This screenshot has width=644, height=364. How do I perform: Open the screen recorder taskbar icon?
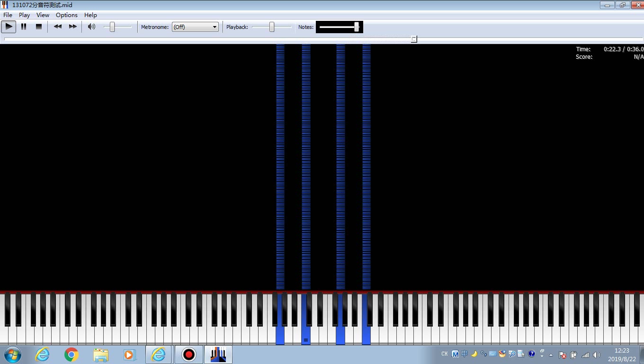(x=189, y=355)
